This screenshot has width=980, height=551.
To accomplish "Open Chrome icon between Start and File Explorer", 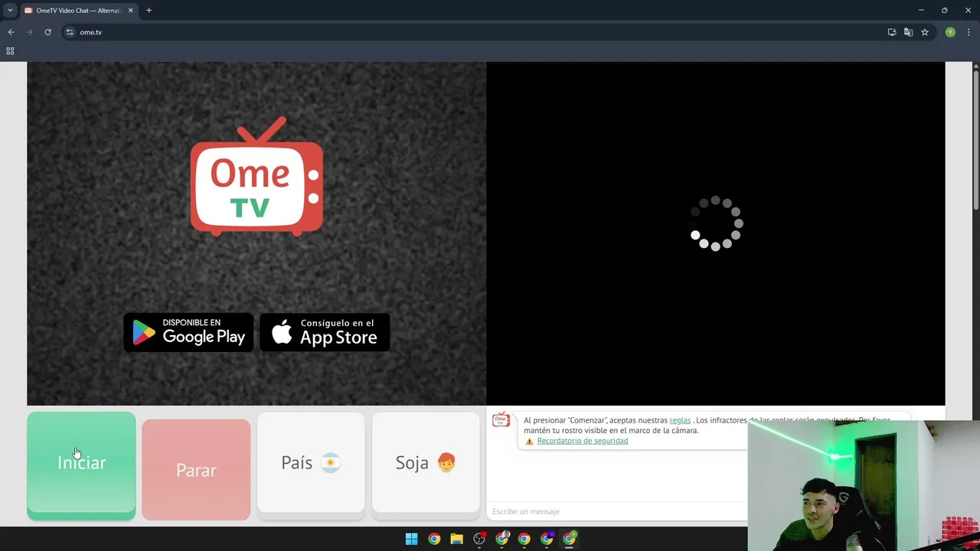I will tap(434, 539).
